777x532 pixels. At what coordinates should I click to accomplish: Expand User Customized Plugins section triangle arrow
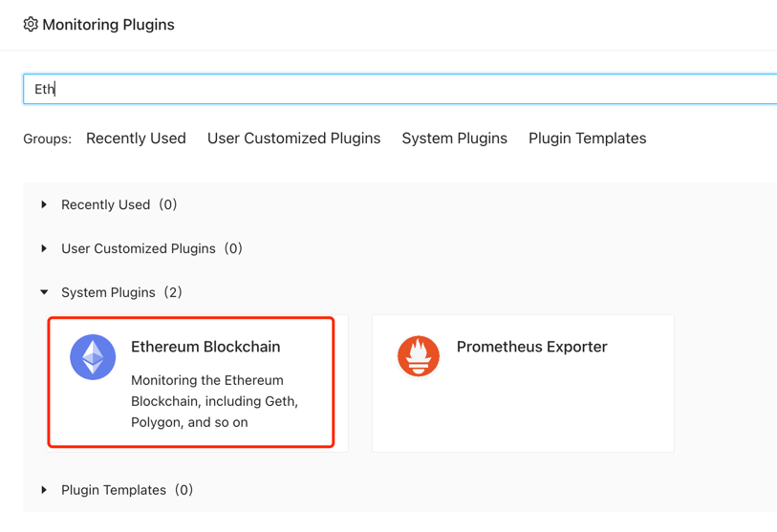tap(44, 248)
